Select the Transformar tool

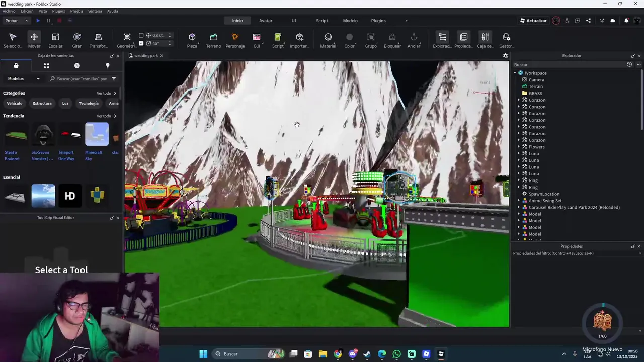coord(99,40)
